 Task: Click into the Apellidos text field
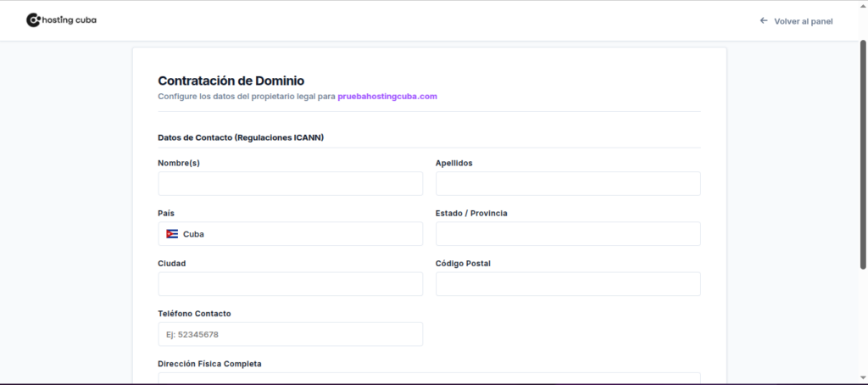pos(568,184)
